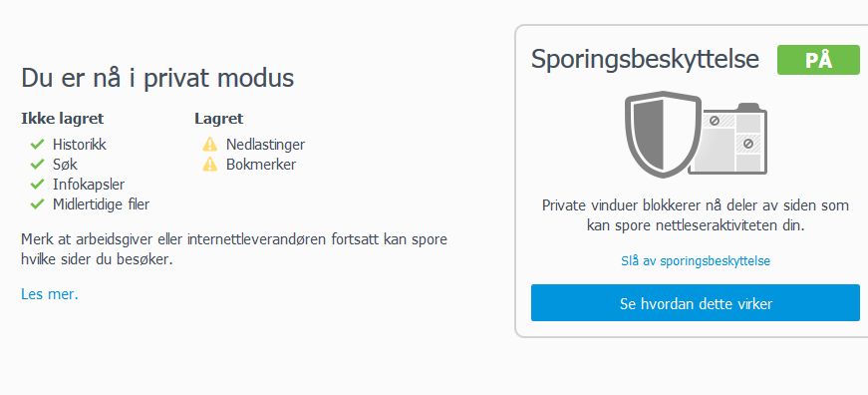Click the warning triangle beside Bokmerker
The height and width of the screenshot is (395, 868).
pos(210,164)
